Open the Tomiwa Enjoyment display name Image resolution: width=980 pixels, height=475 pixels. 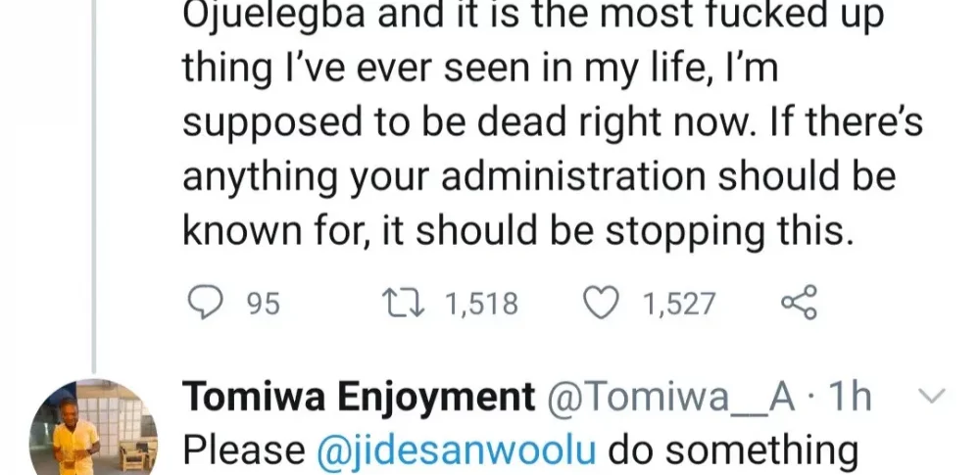(x=359, y=398)
